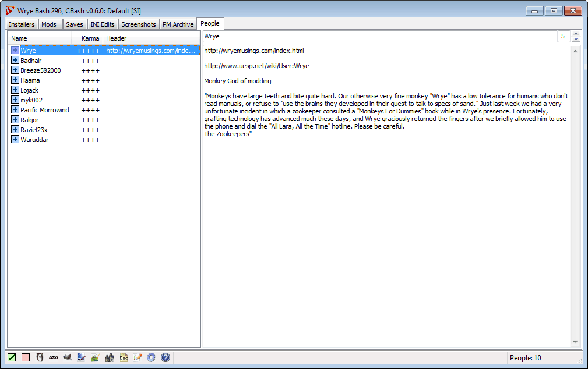Click the dark figures with camera icon
588x369 pixels.
click(109, 357)
